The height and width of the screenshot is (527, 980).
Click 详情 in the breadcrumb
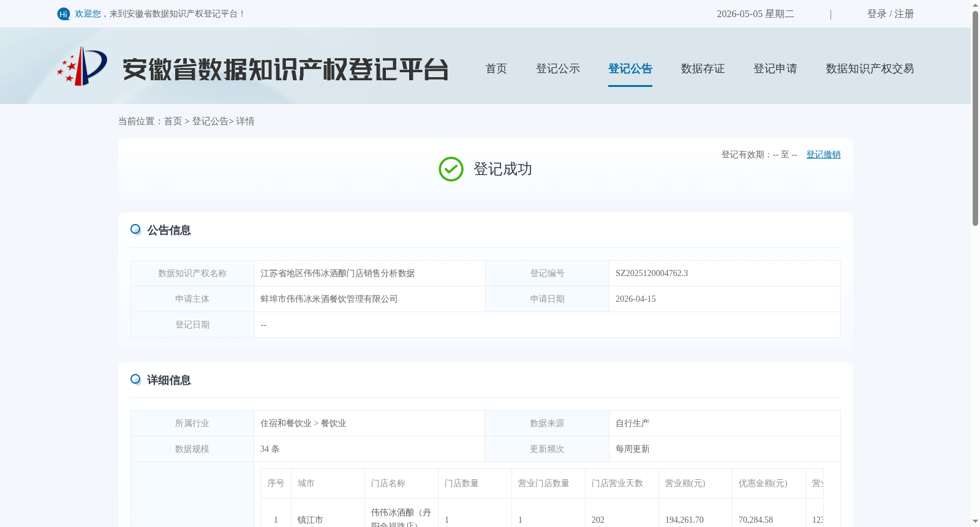point(245,121)
